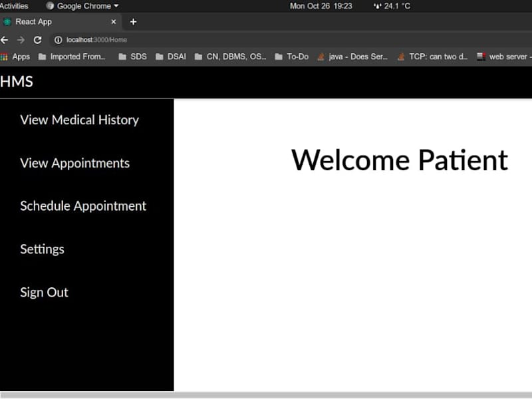
Task: Open the DSAI bookmark folder
Action: tap(171, 57)
